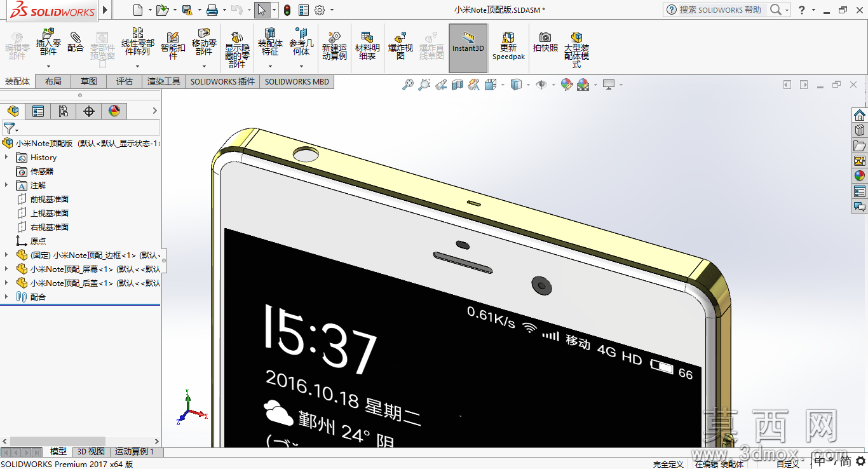Image resolution: width=868 pixels, height=469 pixels.
Task: Open Appearances color ball in task pane
Action: 860,176
